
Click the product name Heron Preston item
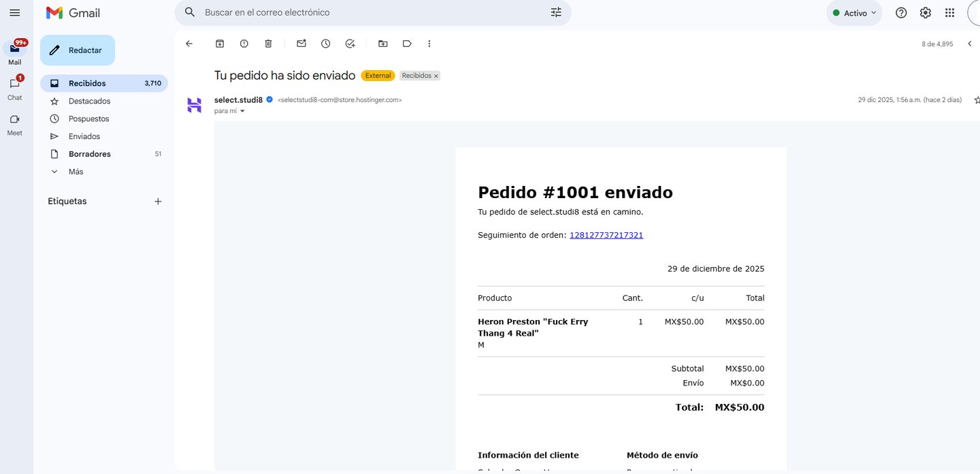[x=533, y=327]
